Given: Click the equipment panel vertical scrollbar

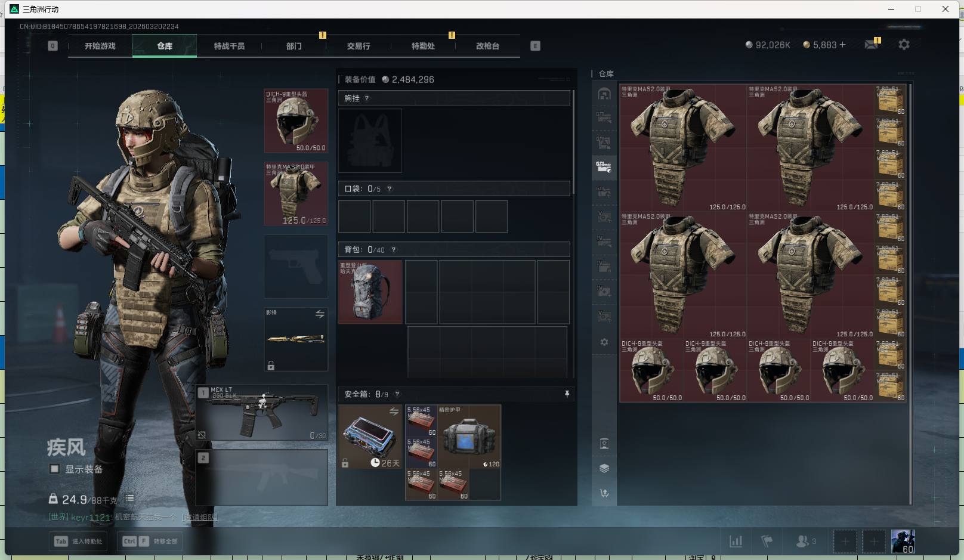Looking at the screenshot, I should click(573, 142).
